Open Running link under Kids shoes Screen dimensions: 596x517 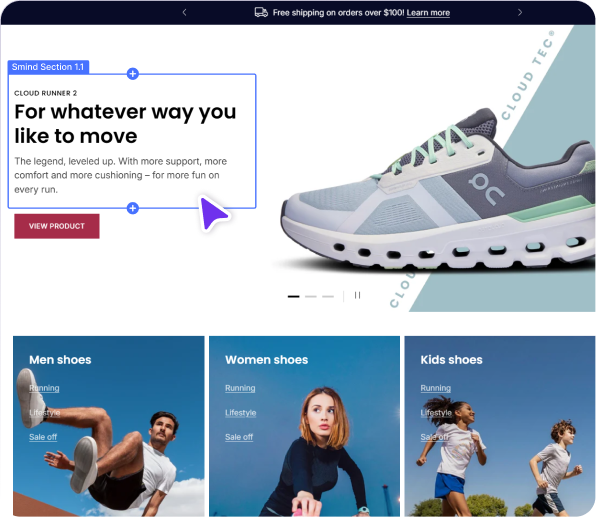coord(436,388)
